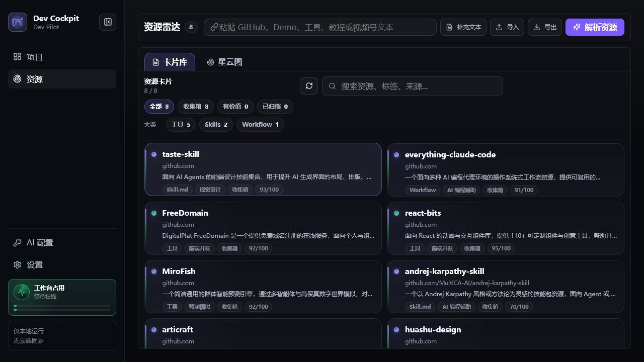The image size is (644, 362).
Task: Click the green status dot on react-bits
Action: pyautogui.click(x=396, y=213)
